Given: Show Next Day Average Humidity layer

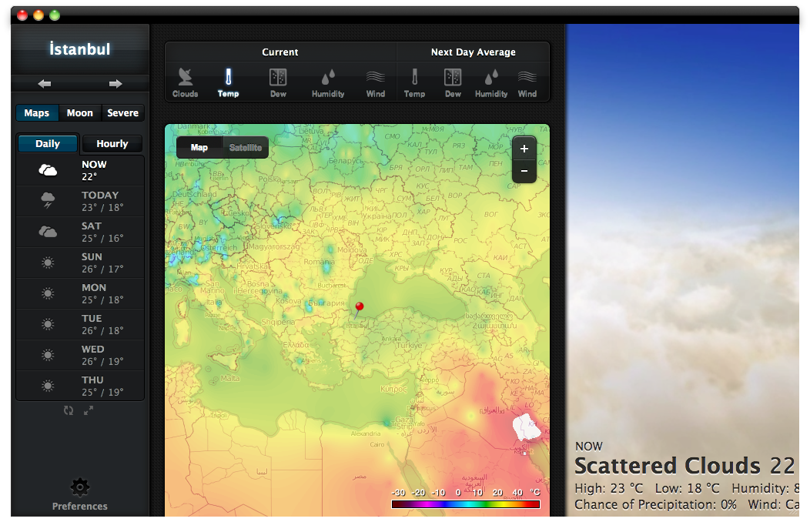Looking at the screenshot, I should pos(491,82).
